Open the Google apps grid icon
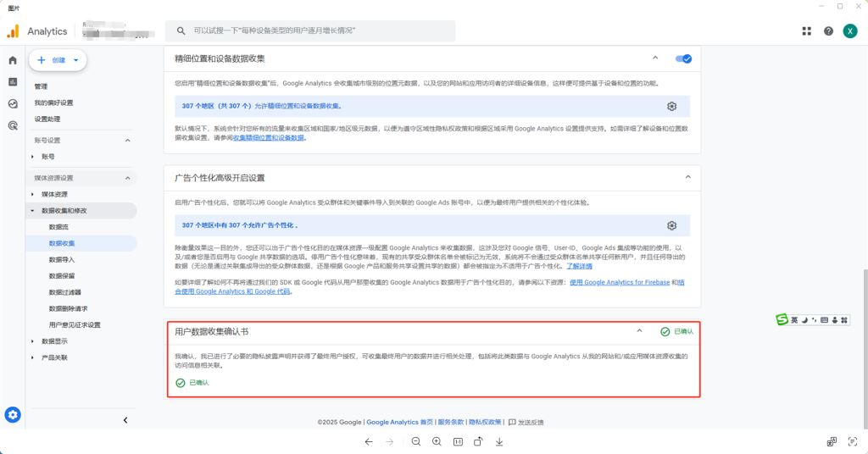The width and height of the screenshot is (868, 454). (x=807, y=31)
